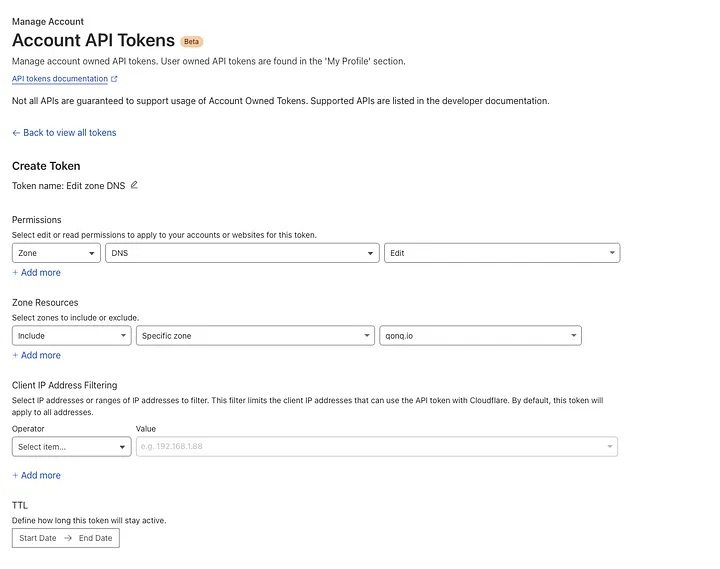Open the Include zone resources dropdown
Viewport: 720px width, 569px height.
pyautogui.click(x=72, y=336)
